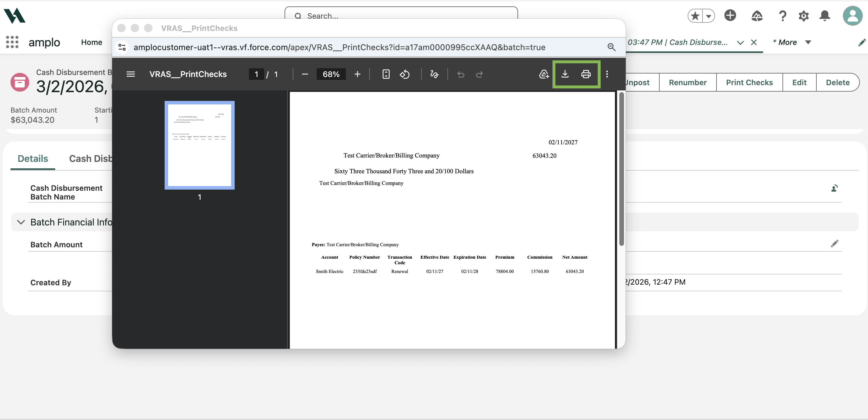Open the Salesforce App Launcher grid

click(12, 42)
